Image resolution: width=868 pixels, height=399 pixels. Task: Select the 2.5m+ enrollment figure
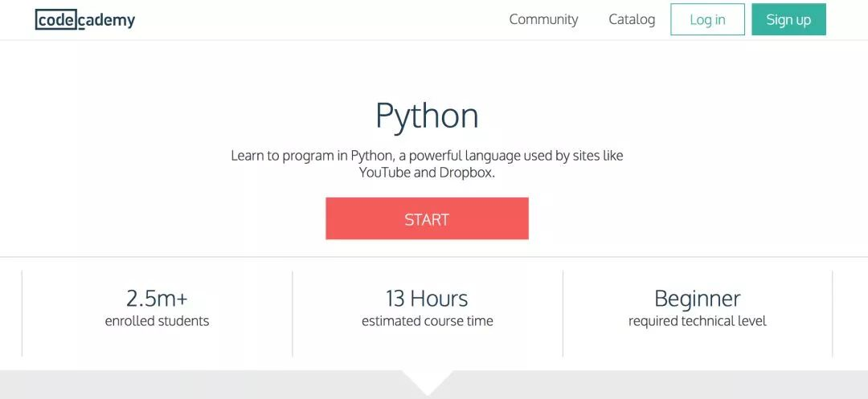(x=157, y=299)
